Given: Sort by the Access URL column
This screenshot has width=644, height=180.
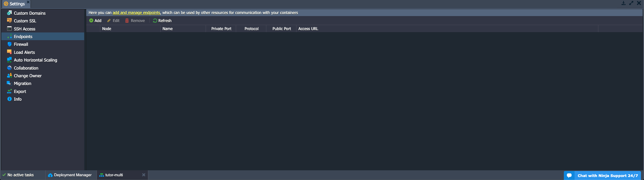Looking at the screenshot, I should point(447,29).
